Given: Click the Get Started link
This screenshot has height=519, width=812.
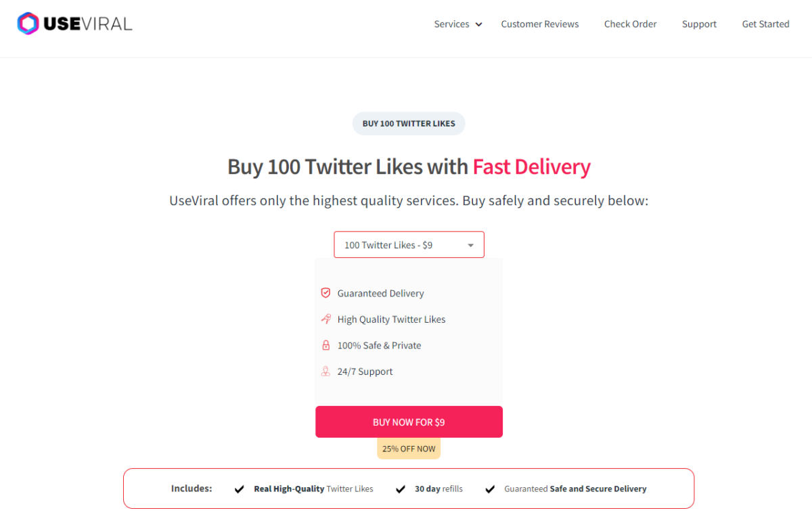Looking at the screenshot, I should click(x=765, y=24).
